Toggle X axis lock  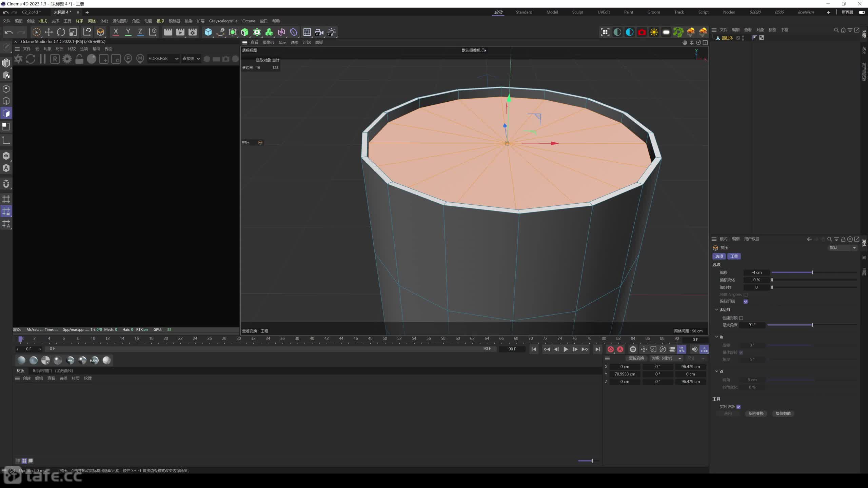116,32
